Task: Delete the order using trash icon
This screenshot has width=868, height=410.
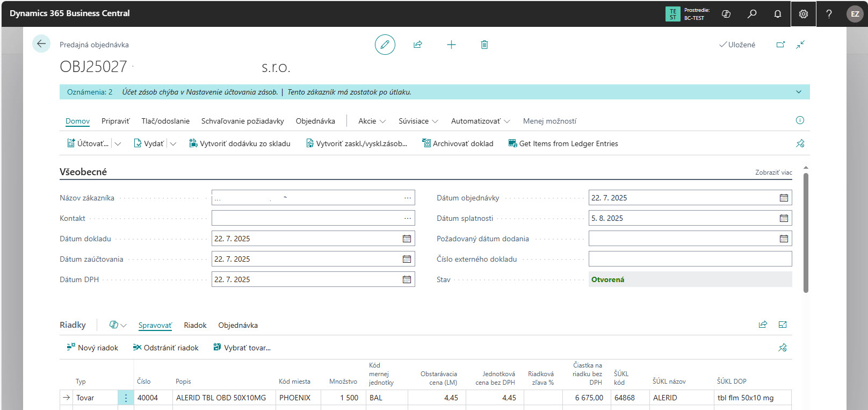Action: (484, 45)
